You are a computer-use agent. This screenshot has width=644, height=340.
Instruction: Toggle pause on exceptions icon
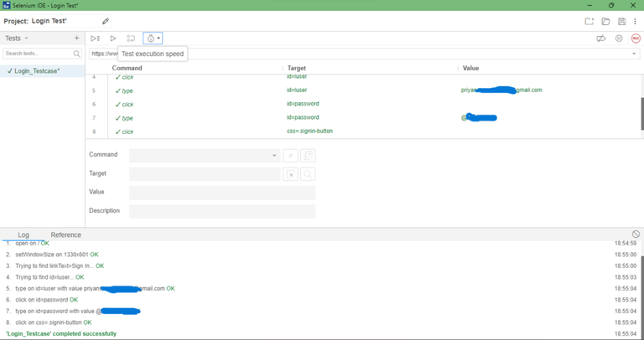pos(619,39)
